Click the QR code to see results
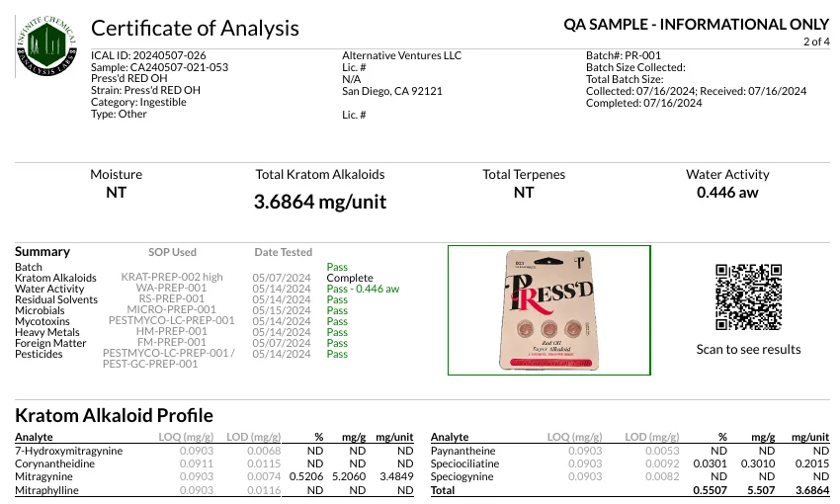 coord(748,297)
